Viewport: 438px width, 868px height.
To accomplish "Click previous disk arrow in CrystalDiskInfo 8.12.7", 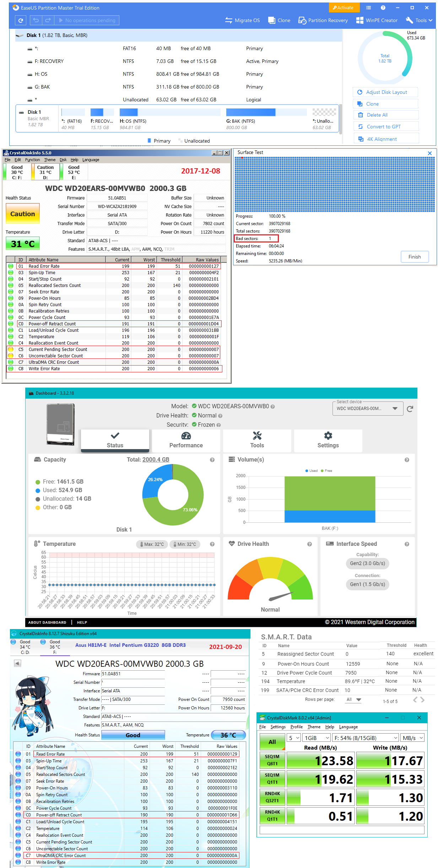I will point(17,663).
